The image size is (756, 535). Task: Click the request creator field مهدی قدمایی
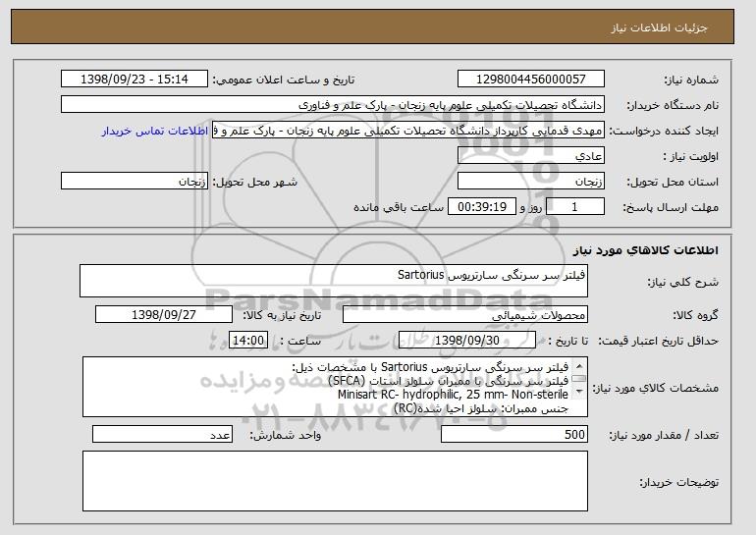tap(407, 131)
